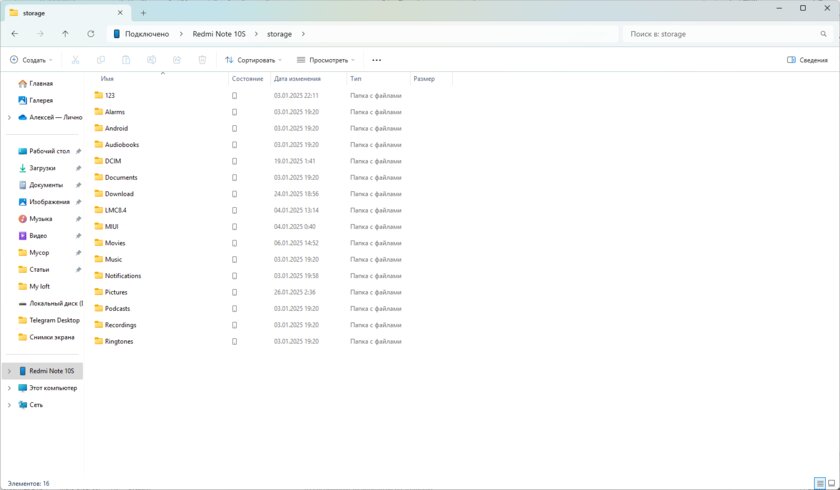Click the search box for storage
This screenshot has height=490, width=840.
point(725,34)
